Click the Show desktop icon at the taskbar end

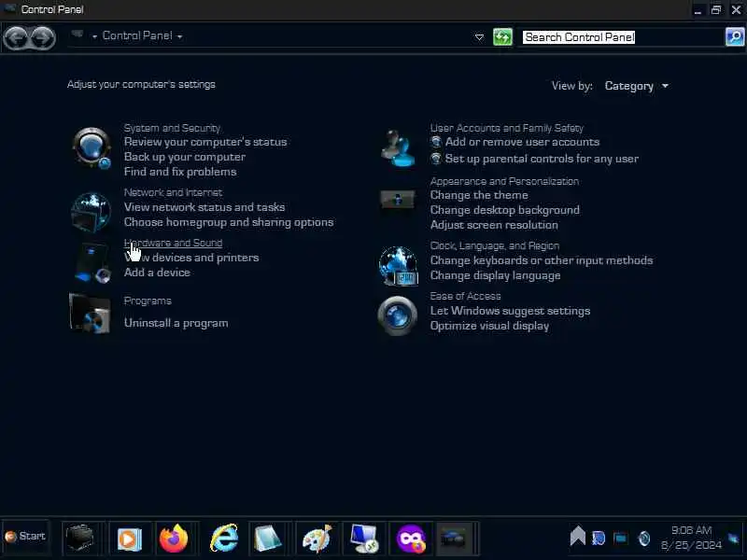point(734,539)
